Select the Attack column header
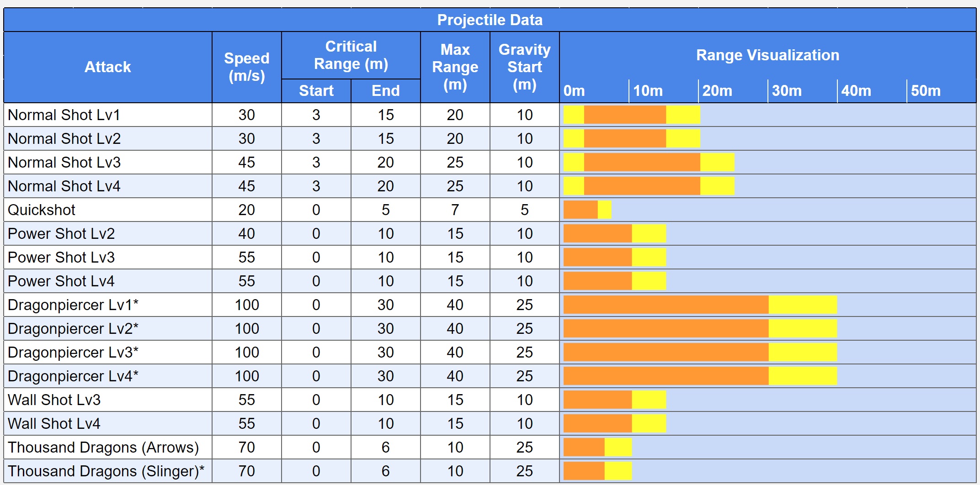 [x=108, y=67]
